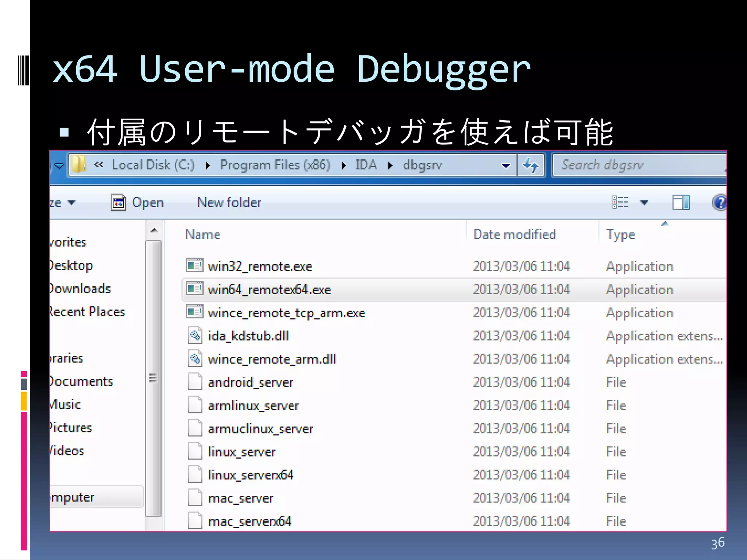Expand subfolders arrow after Program Files (x86)
The width and height of the screenshot is (747, 560).
[344, 166]
